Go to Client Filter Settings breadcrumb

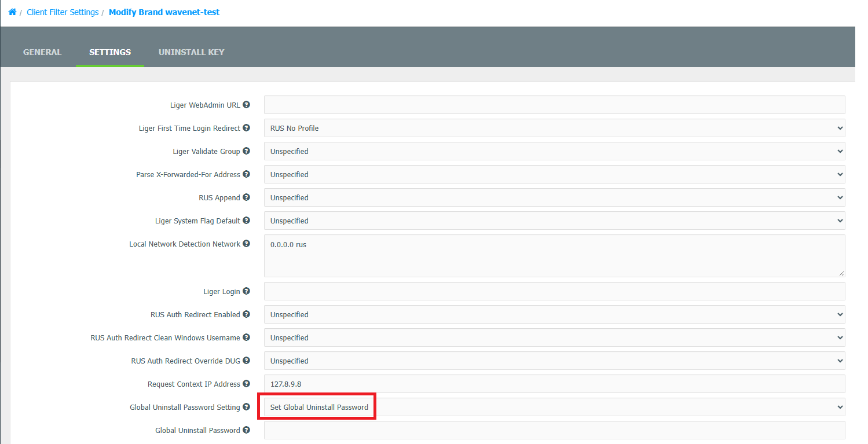pos(63,12)
